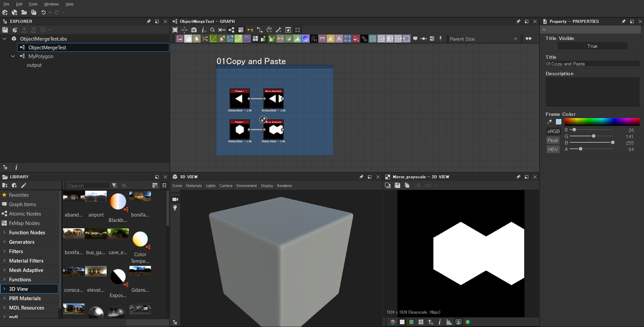Toggle the checker transparency icon in 2D View
The width and height of the screenshot is (644, 327).
click(x=401, y=322)
